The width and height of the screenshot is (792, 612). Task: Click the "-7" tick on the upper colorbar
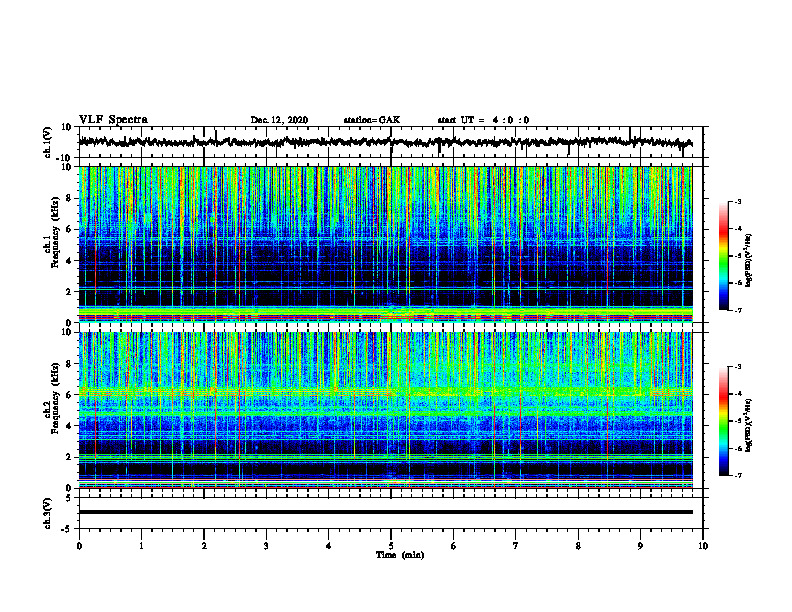pyautogui.click(x=738, y=310)
